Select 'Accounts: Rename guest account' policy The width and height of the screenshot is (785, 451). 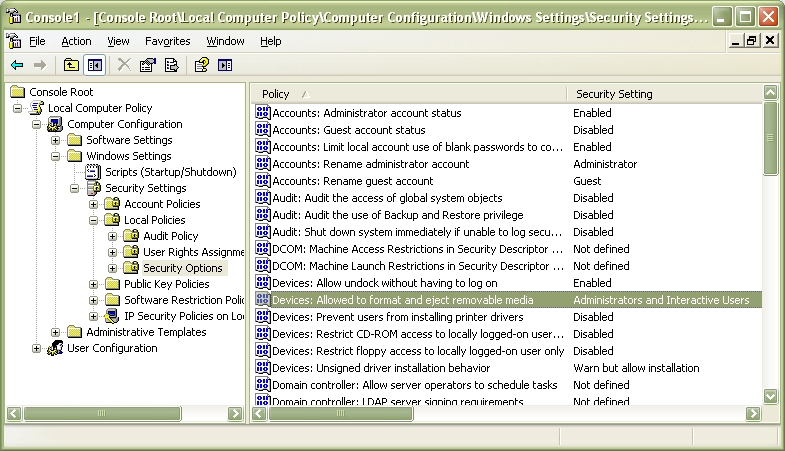352,181
